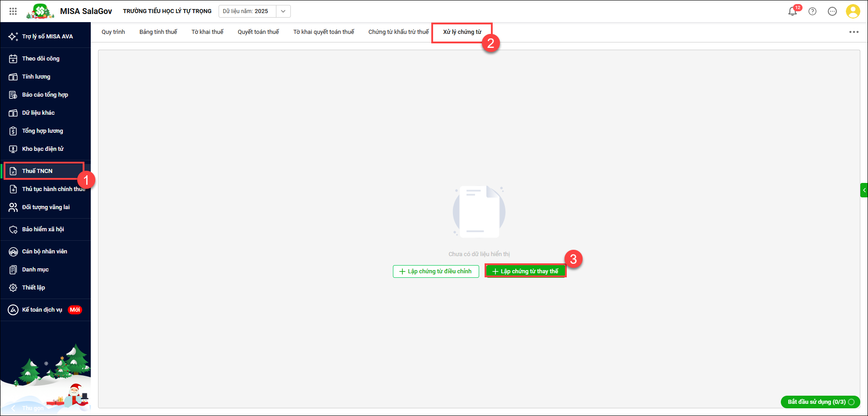The width and height of the screenshot is (868, 416).
Task: Click Lập chứng từ điều chỉnh button
Action: pos(436,271)
